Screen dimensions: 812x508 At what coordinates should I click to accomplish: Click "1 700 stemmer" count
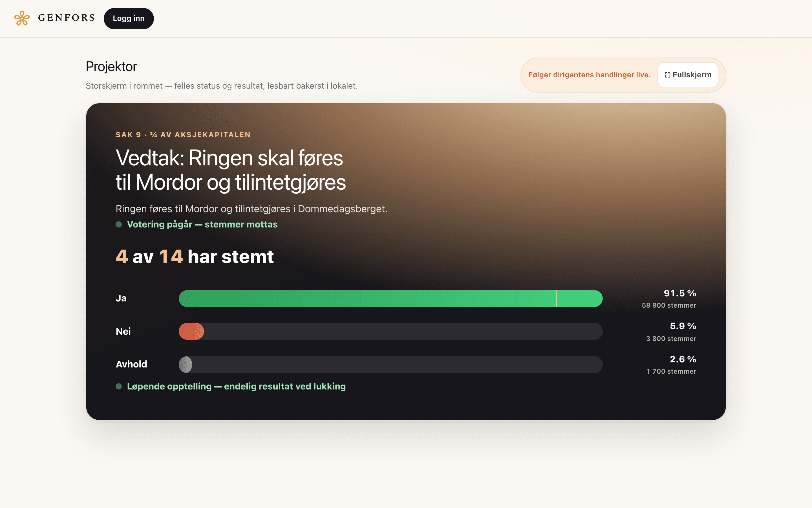(x=671, y=371)
